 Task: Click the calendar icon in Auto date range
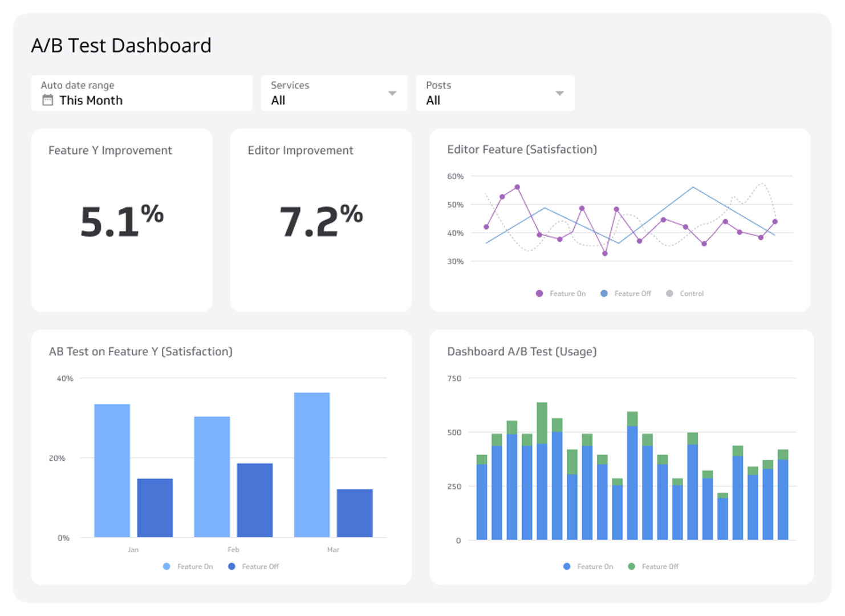tap(48, 100)
